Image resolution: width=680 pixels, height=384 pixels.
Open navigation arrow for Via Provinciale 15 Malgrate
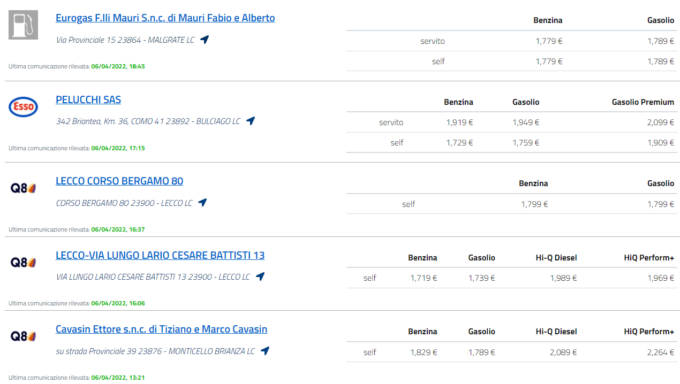[205, 39]
